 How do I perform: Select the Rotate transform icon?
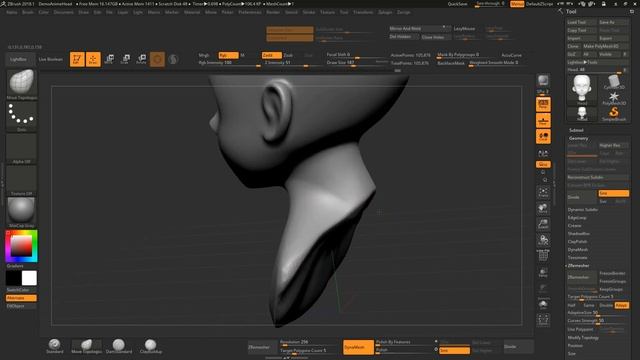(141, 59)
